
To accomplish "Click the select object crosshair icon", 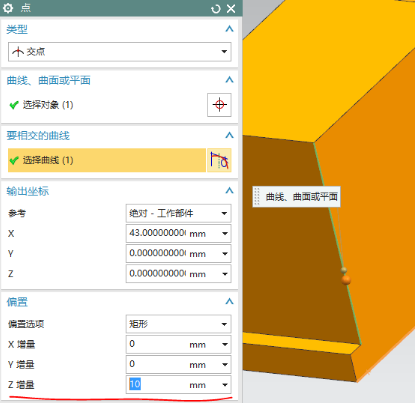I will 219,105.
